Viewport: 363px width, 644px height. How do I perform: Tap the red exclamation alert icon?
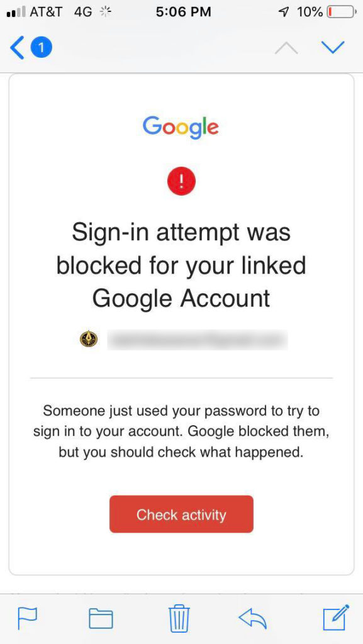pos(181,182)
